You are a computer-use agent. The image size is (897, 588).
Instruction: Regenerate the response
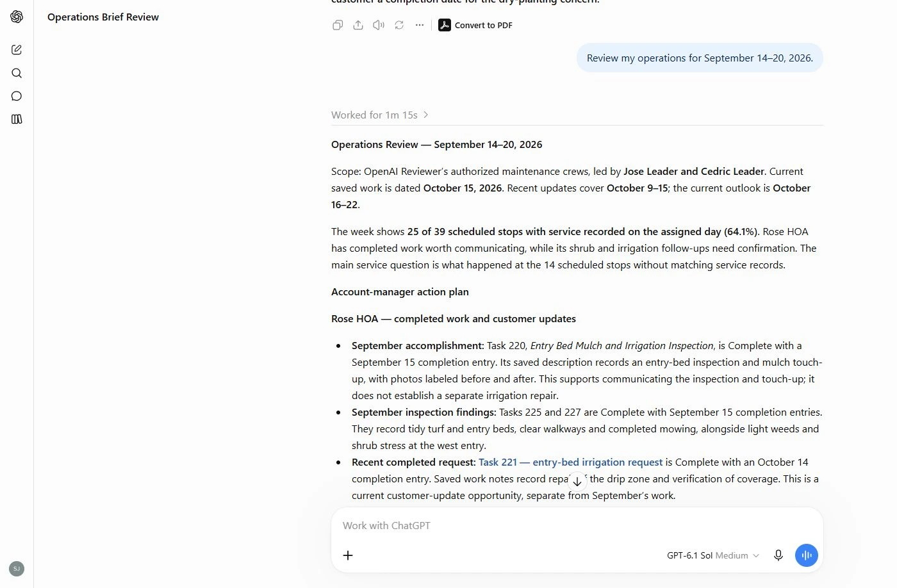399,25
